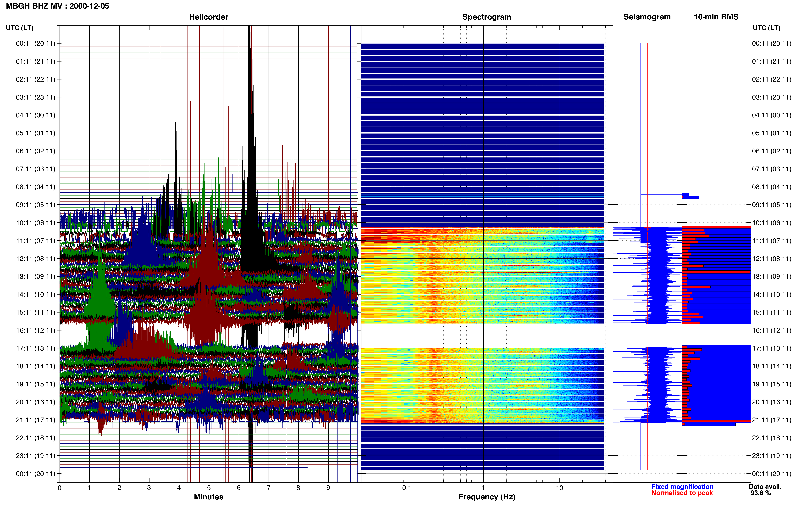812x508 pixels.
Task: Select the left '09:11 (05:11)' time label
Action: click(x=36, y=205)
